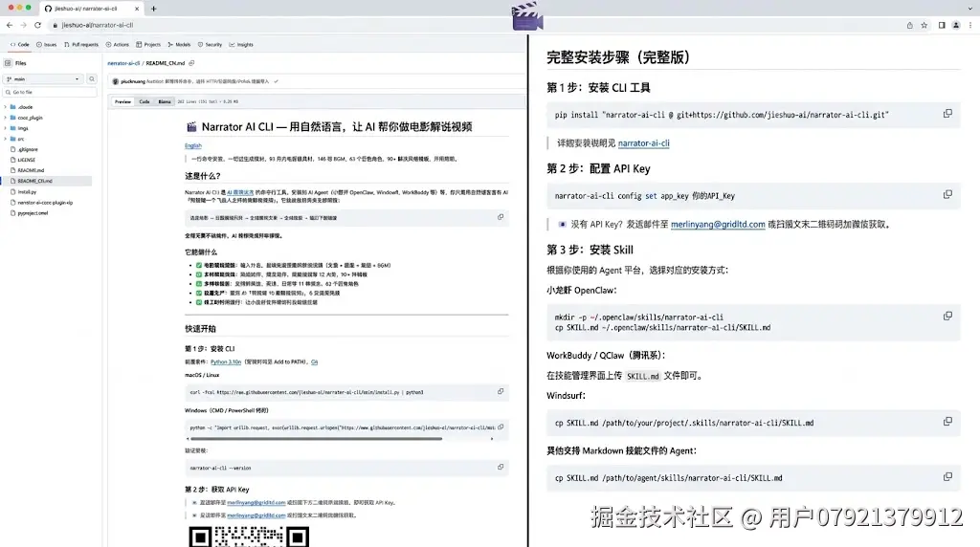Screen dimensions: 980x547
Task: Copy the agent/skills cp command
Action: [x=947, y=477]
